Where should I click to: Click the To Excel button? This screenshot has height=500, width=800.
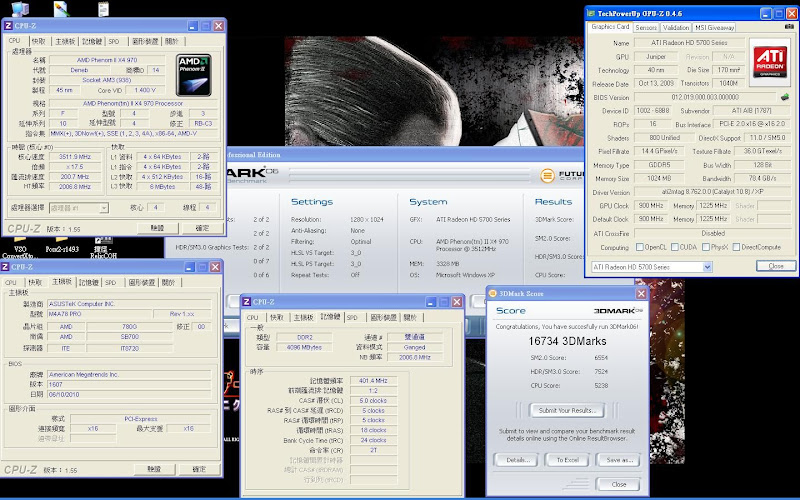pos(566,460)
